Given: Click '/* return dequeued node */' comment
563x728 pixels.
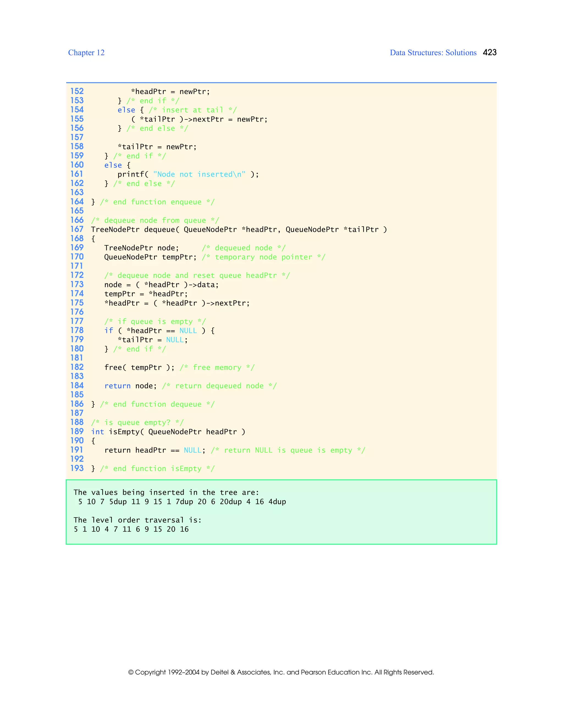Looking at the screenshot, I should [219, 386].
